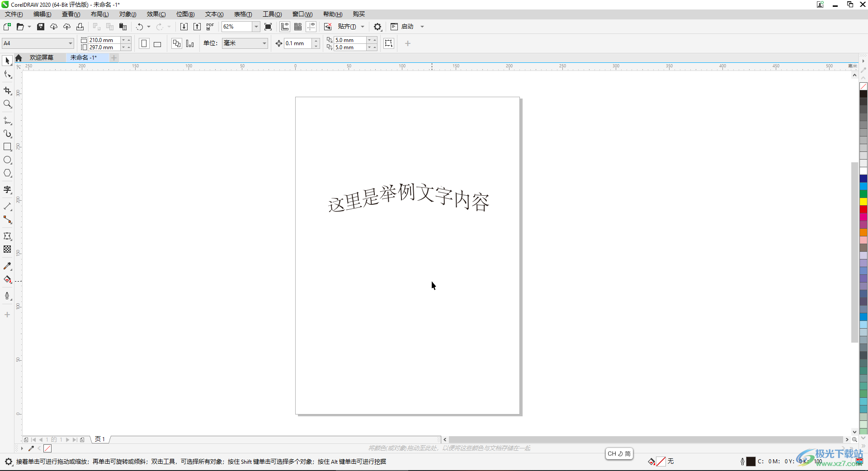Click the Full-screen preview icon

tap(268, 27)
